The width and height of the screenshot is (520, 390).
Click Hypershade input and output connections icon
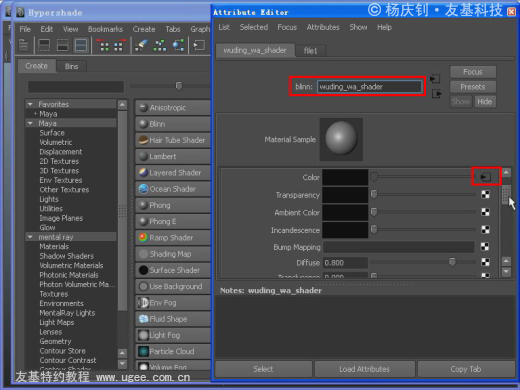pyautogui.click(x=178, y=45)
